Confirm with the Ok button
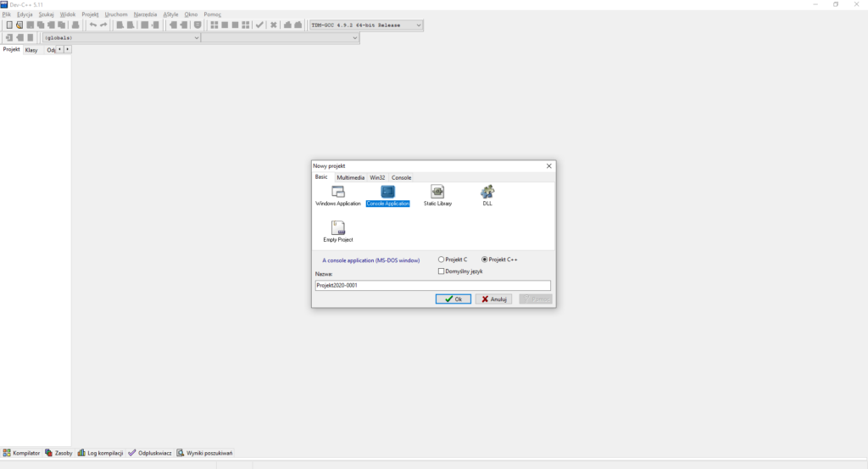Viewport: 868px width, 469px height. pyautogui.click(x=453, y=299)
